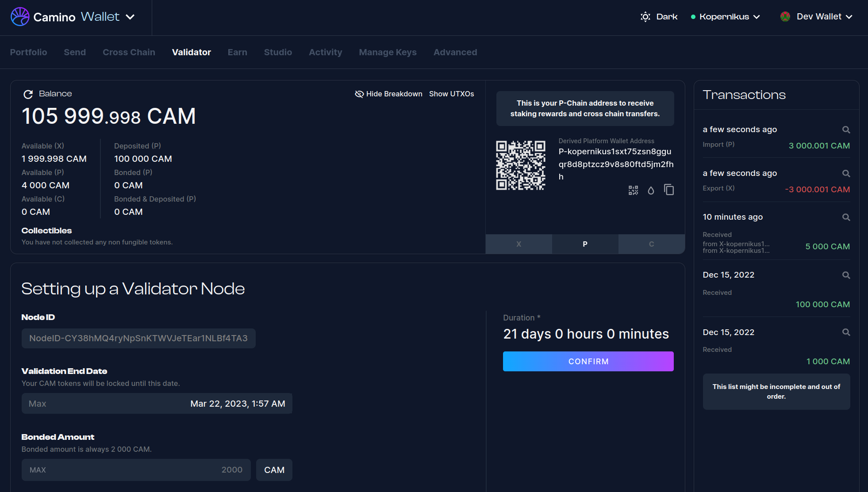Hide the balance breakdown
868x492 pixels.
click(388, 94)
